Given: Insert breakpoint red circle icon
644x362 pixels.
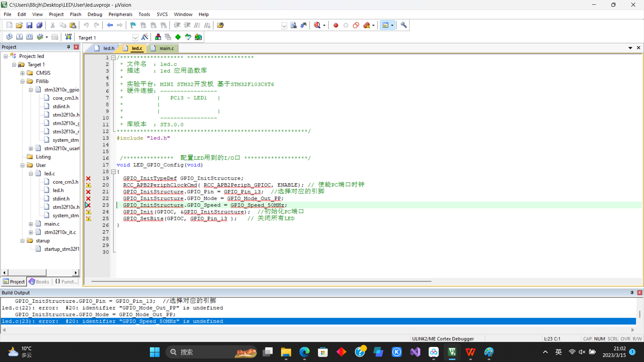Looking at the screenshot, I should tap(336, 25).
